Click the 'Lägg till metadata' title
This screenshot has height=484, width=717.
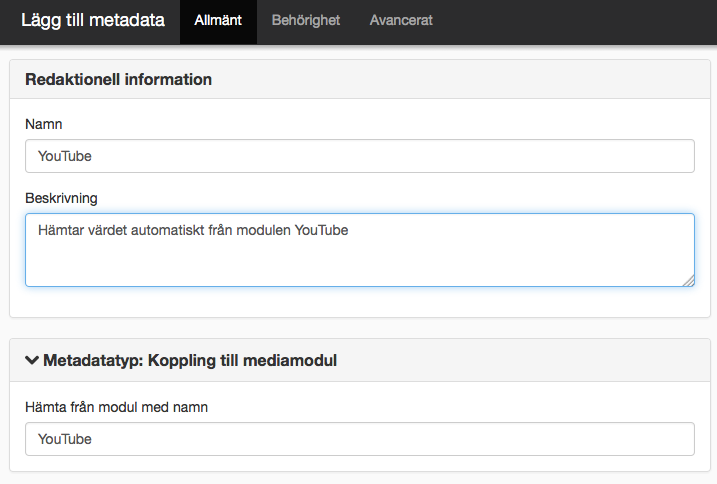(x=93, y=21)
